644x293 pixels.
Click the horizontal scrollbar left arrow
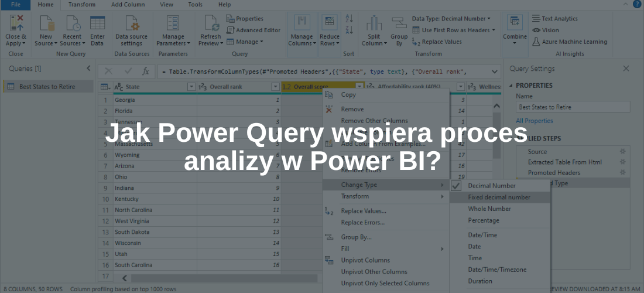pos(125,278)
